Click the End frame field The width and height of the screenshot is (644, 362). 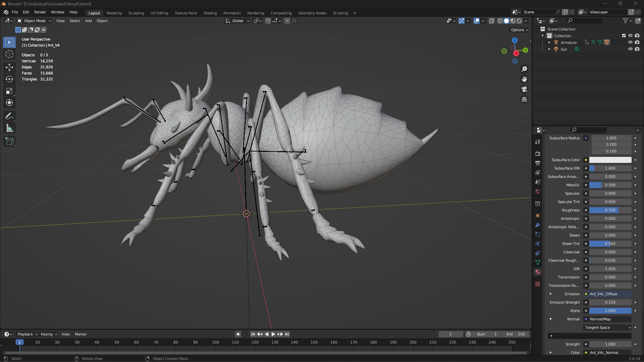(x=516, y=334)
